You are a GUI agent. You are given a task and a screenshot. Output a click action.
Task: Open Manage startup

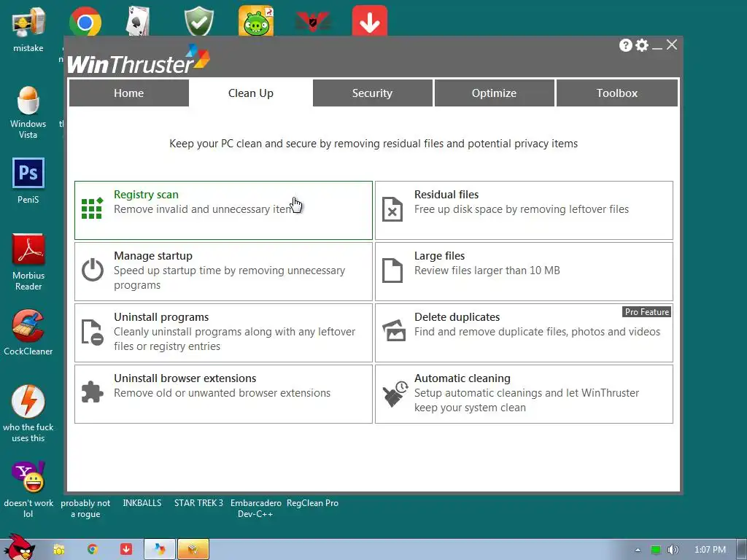pos(223,271)
